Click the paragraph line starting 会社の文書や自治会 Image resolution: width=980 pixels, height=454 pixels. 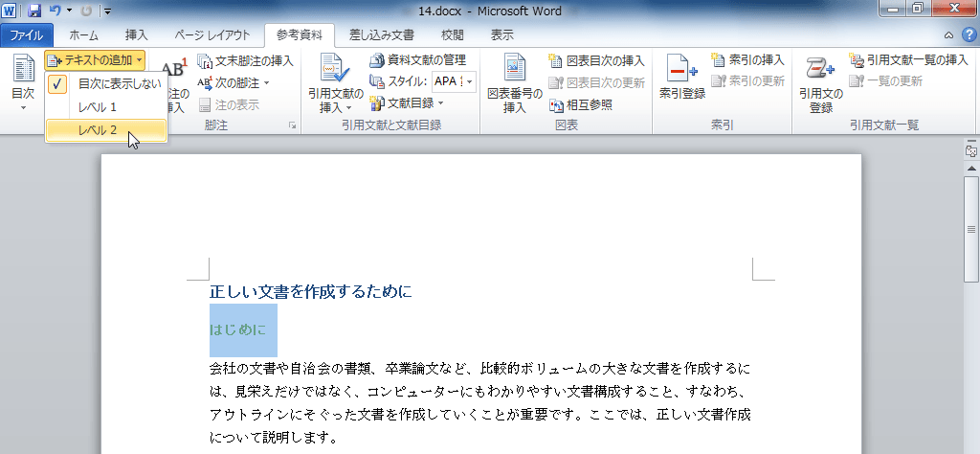[480, 369]
